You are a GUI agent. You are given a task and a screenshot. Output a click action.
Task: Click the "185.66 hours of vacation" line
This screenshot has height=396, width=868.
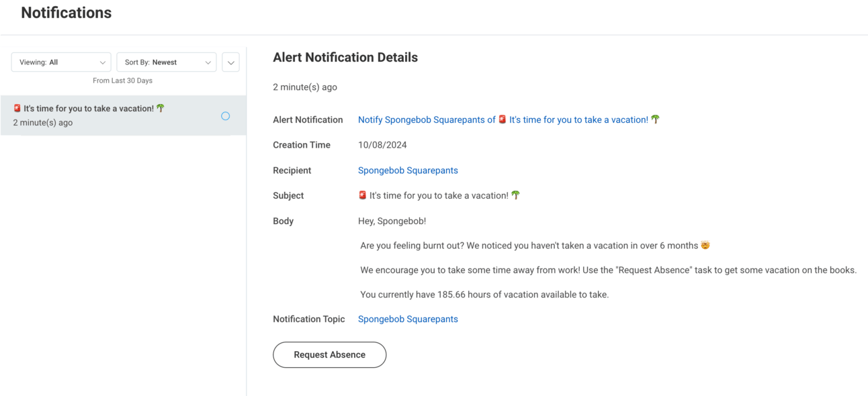(484, 295)
